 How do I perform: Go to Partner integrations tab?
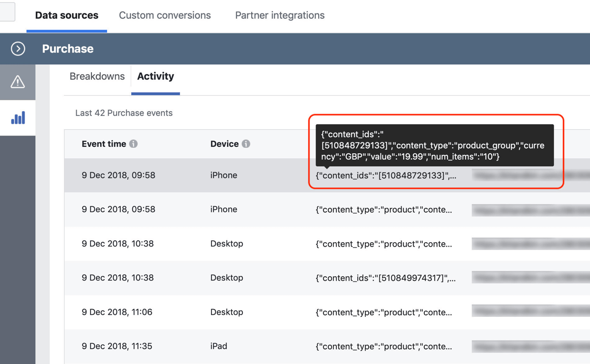[x=280, y=15]
